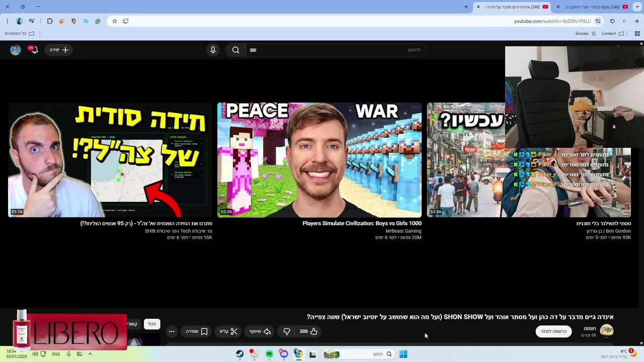The width and height of the screenshot is (644, 362).
Task: Click the address bar URL
Action: pos(552,21)
